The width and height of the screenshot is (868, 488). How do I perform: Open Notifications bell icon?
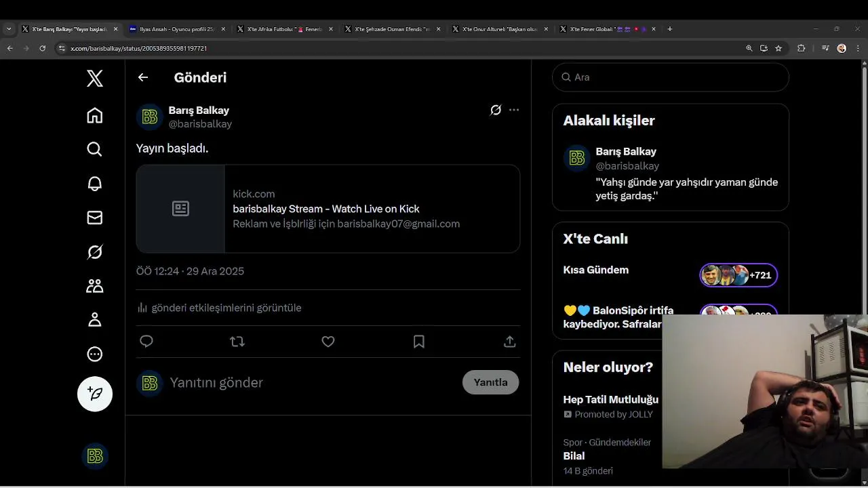click(x=95, y=184)
